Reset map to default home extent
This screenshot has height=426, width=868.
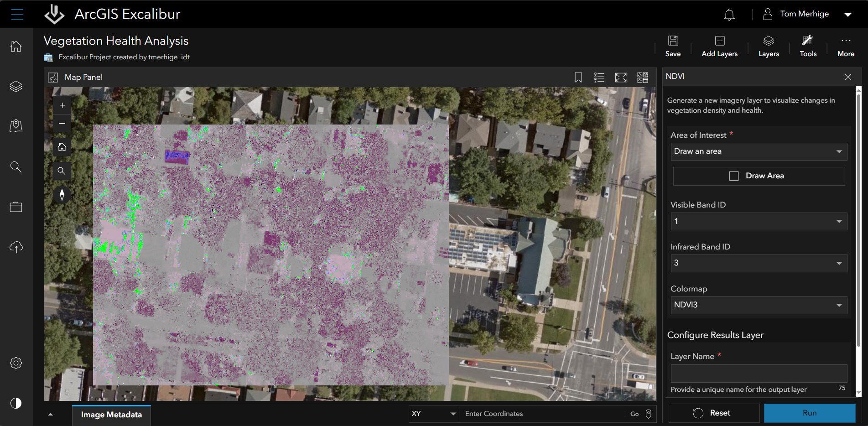click(x=62, y=147)
